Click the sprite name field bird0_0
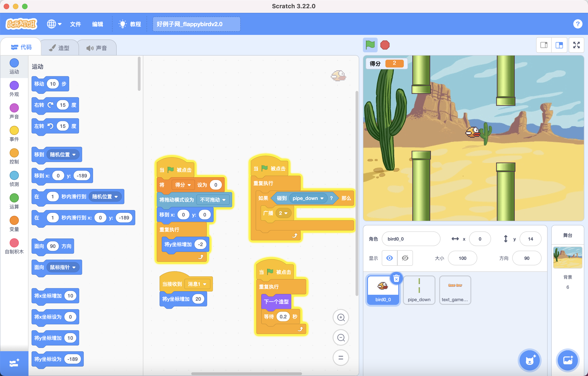This screenshot has width=588, height=376. click(411, 239)
